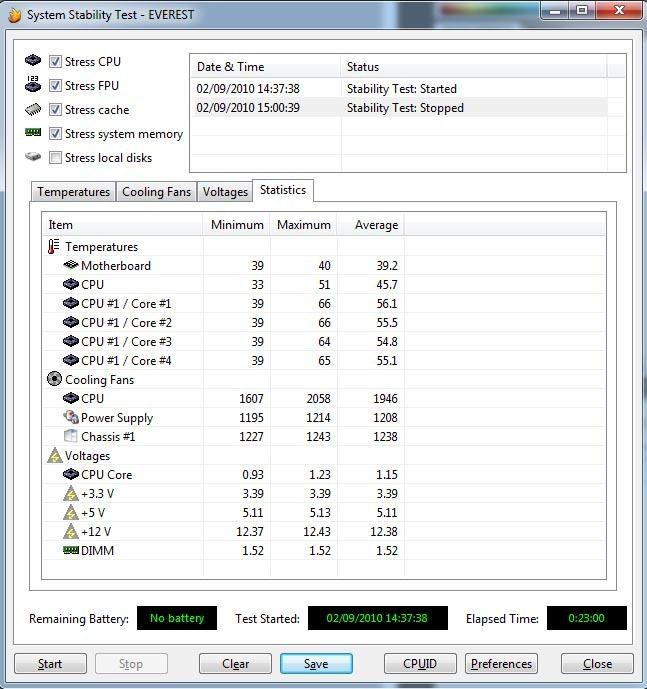This screenshot has height=689, width=647.
Task: Click Core #1 average temperature 56.1
Action: (x=387, y=304)
